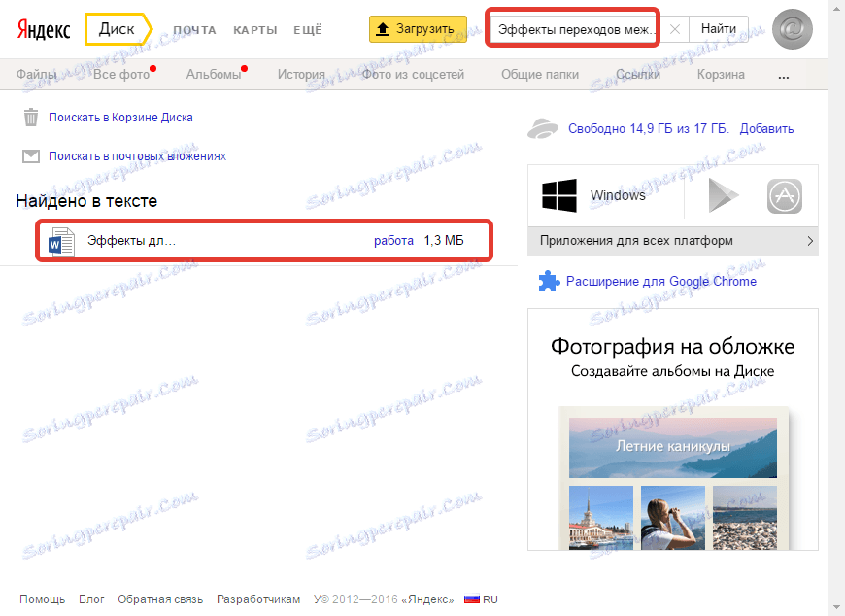
Task: Click the Google Play icon
Action: [x=722, y=195]
